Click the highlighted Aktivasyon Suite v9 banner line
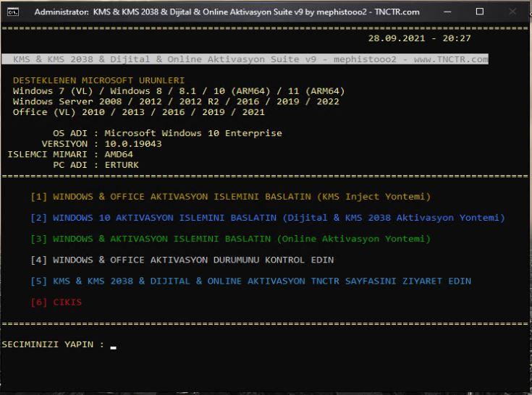 click(x=245, y=59)
